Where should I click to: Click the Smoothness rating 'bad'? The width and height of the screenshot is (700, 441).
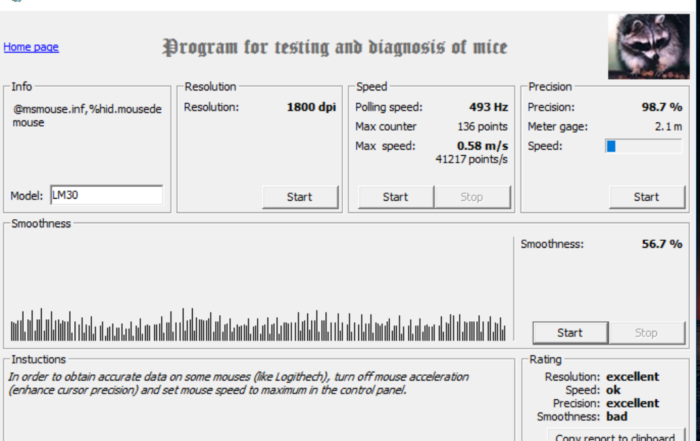(x=617, y=416)
